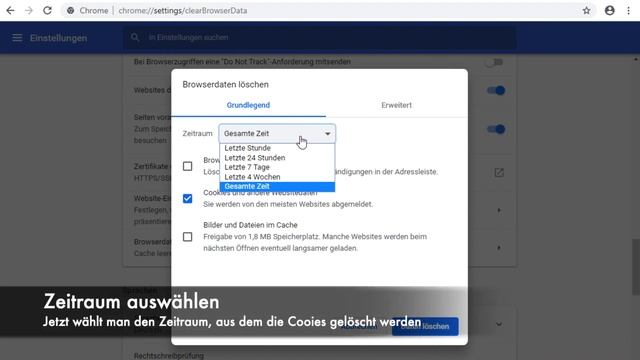640x360 pixels.
Task: Click the 'Einstellungen' header title
Action: tap(58, 38)
